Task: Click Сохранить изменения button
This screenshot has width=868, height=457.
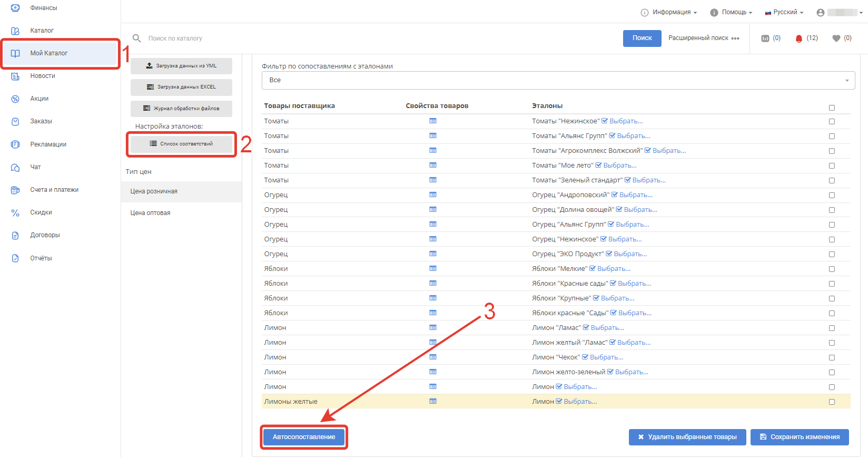Action: point(800,437)
